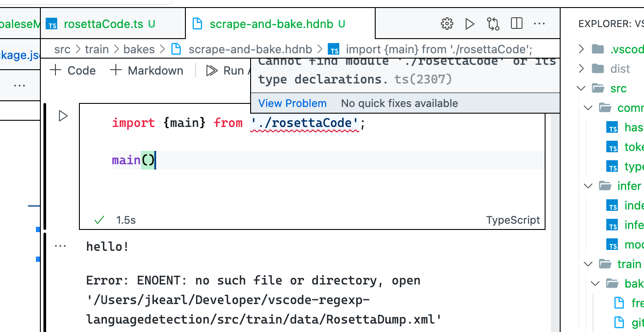Viewport: 644px width, 332px height.
Task: Open editor settings via the gear icon
Action: 447,24
